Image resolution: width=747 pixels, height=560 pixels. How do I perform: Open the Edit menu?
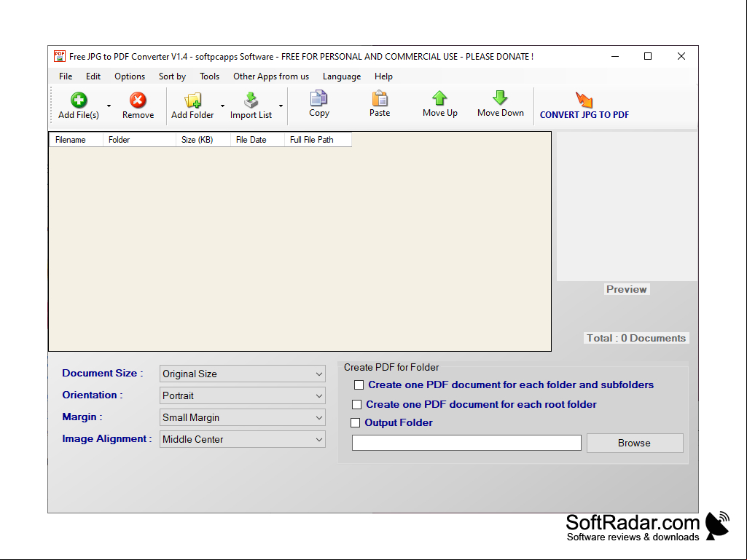tap(93, 76)
